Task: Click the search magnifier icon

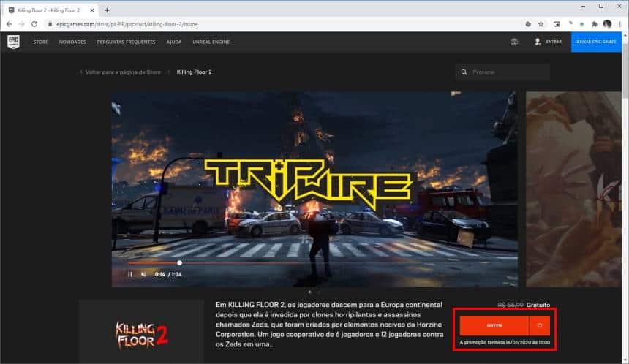Action: click(x=464, y=72)
